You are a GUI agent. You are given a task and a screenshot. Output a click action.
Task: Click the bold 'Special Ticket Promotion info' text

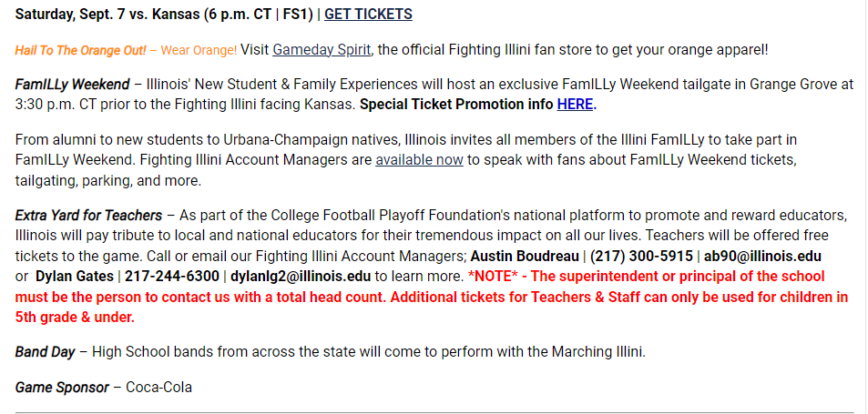tap(456, 104)
